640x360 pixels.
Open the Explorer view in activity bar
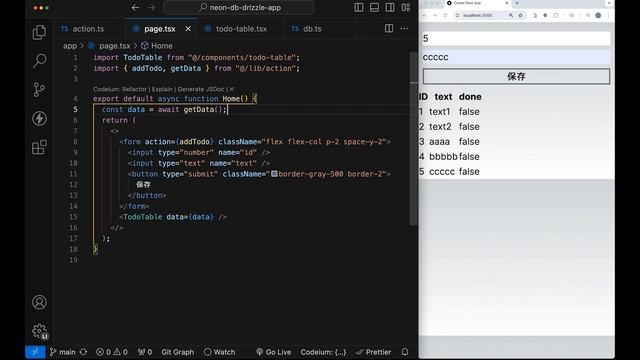tap(39, 32)
